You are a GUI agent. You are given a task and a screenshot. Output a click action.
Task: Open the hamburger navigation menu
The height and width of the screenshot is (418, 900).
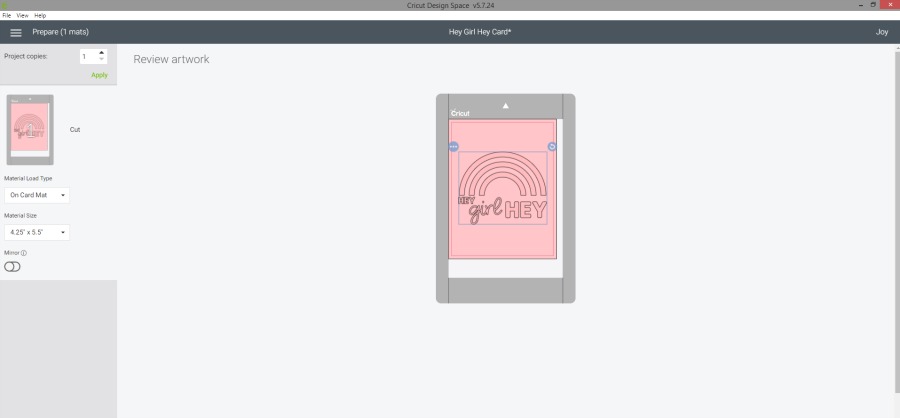click(x=16, y=33)
